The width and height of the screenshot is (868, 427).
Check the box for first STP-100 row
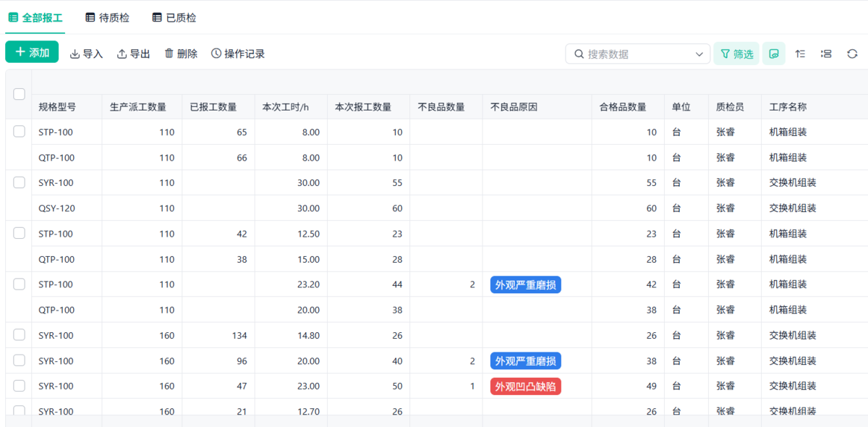click(20, 132)
